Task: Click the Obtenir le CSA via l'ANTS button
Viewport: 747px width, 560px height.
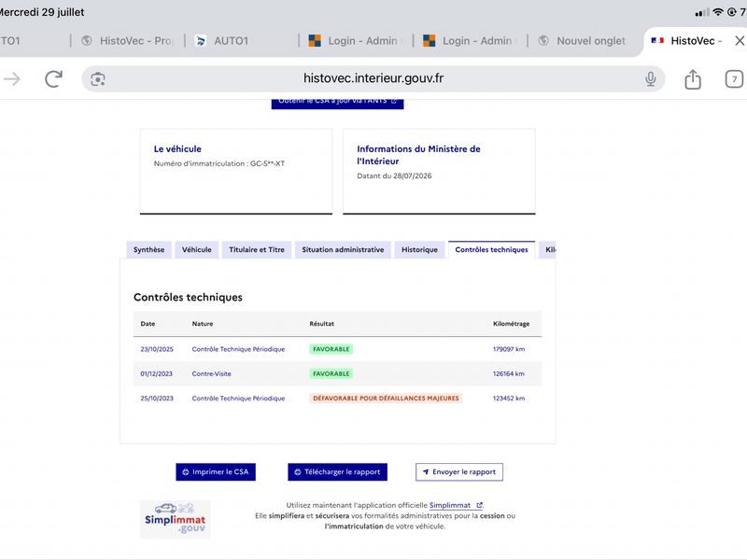Action: [x=337, y=103]
